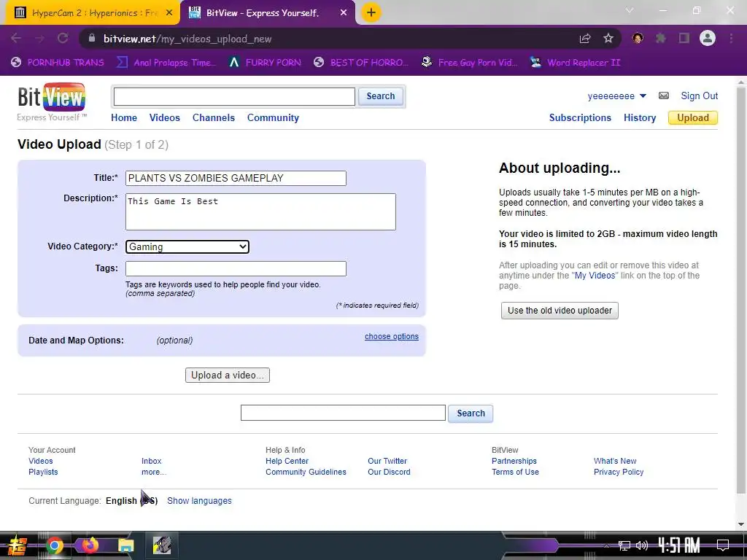The width and height of the screenshot is (747, 560).
Task: Click the Chrome taskbar icon
Action: [x=54, y=545]
